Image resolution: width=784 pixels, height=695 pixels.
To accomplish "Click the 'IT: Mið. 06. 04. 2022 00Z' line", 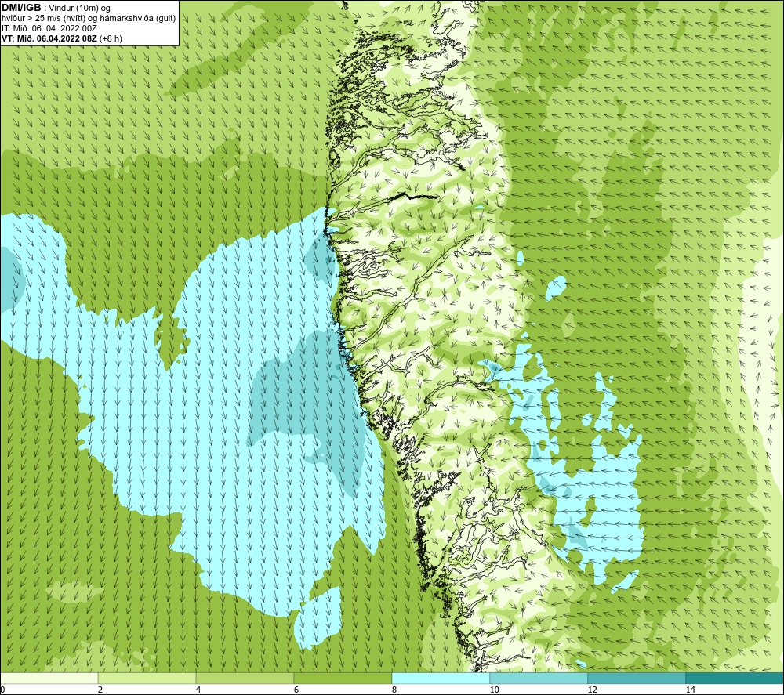I will (49, 28).
